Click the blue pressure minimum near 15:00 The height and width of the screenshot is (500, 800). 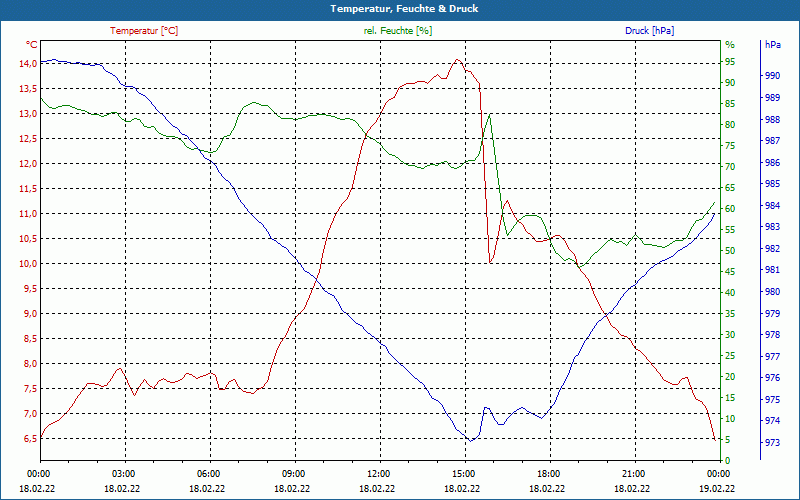point(470,441)
